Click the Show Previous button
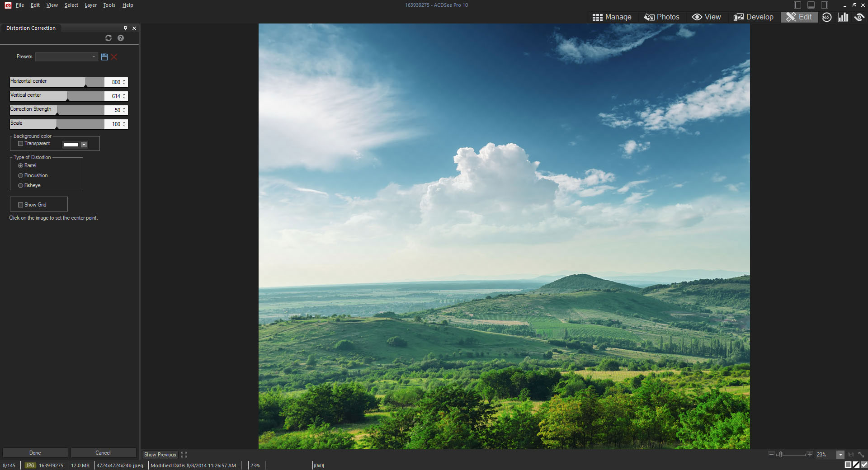This screenshot has height=470, width=868. (x=159, y=455)
